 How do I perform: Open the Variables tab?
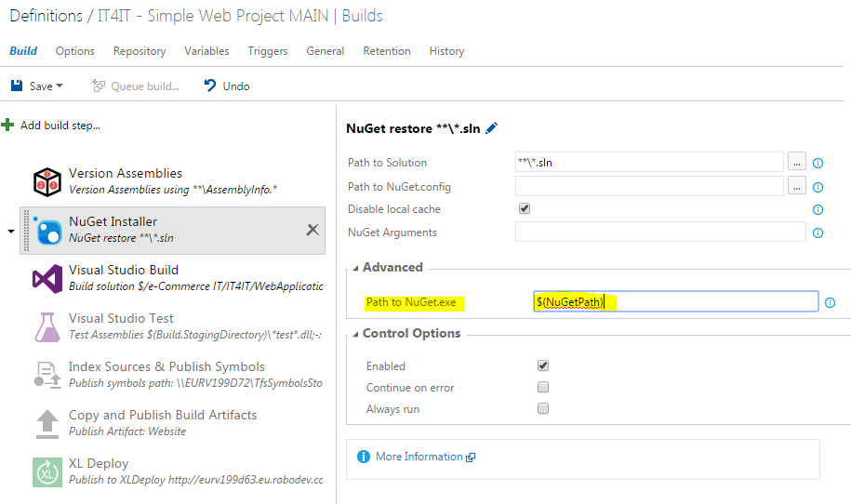(x=206, y=51)
